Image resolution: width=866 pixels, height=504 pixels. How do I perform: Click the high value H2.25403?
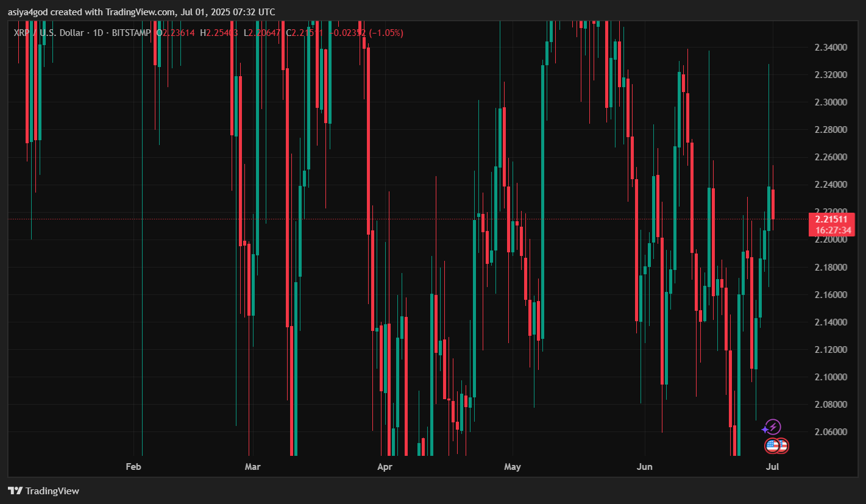(x=219, y=33)
